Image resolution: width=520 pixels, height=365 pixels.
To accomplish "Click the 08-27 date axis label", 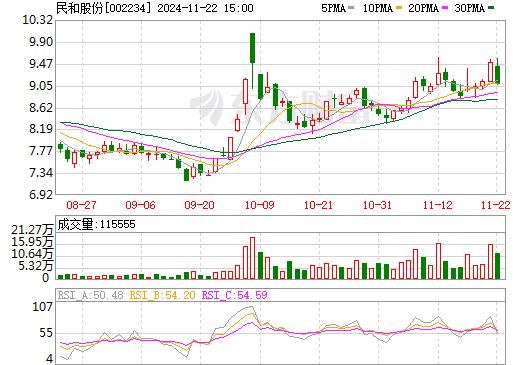I will [82, 205].
